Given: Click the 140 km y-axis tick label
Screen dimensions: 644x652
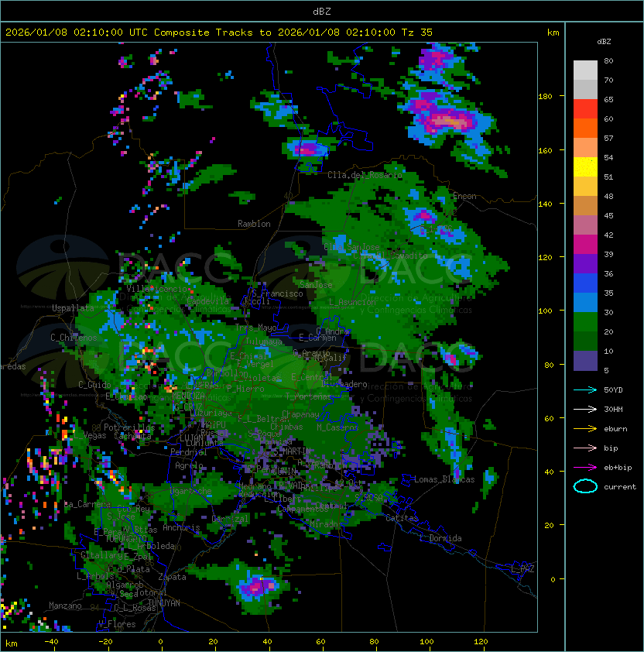Looking at the screenshot, I should click(x=545, y=204).
